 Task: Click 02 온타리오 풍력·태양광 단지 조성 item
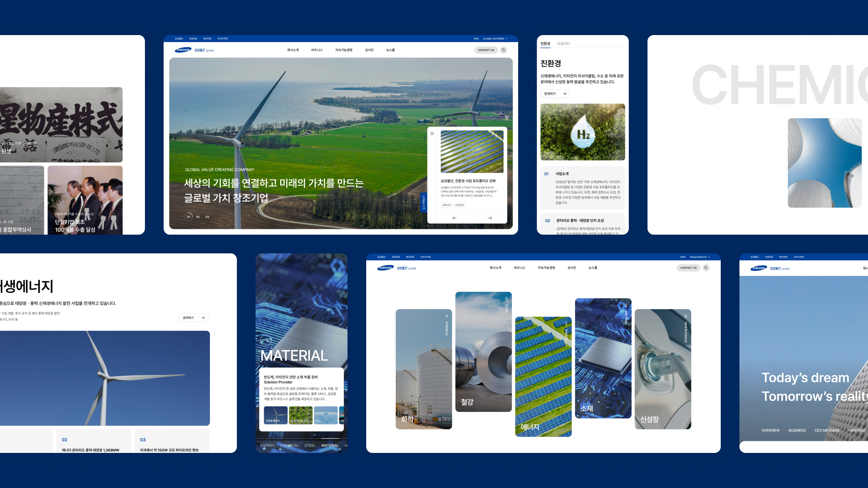(583, 224)
